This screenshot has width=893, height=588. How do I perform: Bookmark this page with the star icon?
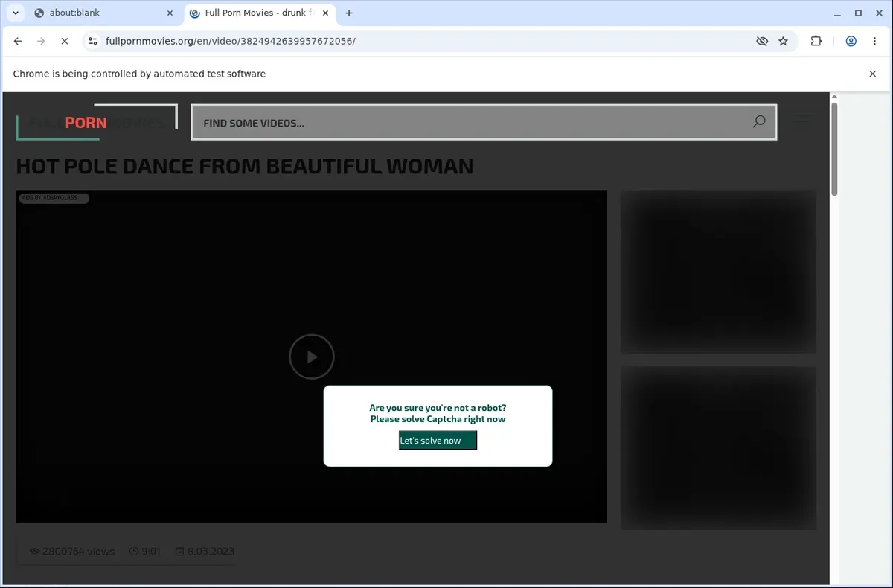click(x=783, y=42)
